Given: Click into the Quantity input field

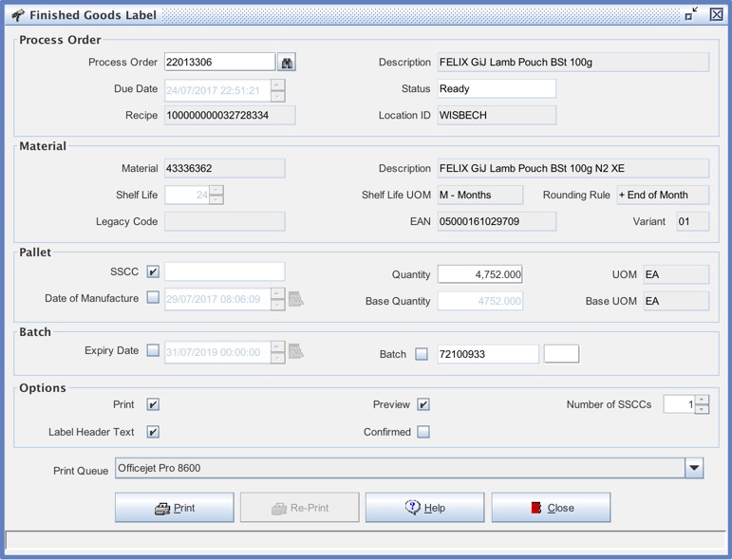Looking at the screenshot, I should [x=479, y=274].
